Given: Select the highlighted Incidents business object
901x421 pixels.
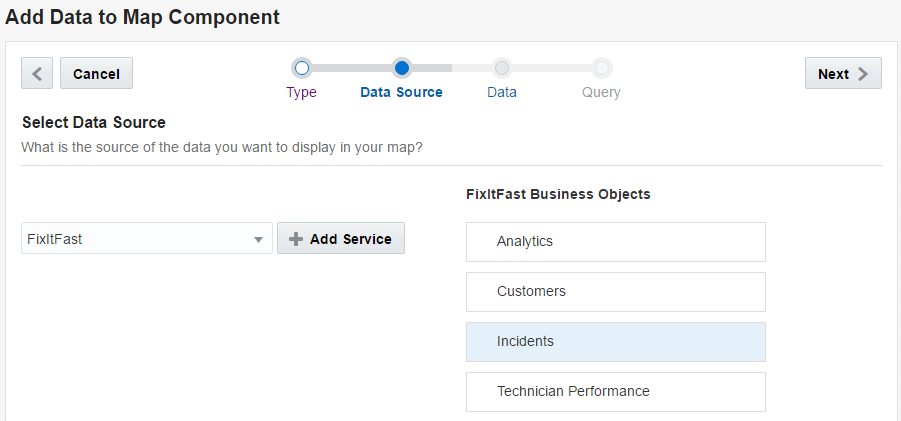Looking at the screenshot, I should click(x=615, y=342).
